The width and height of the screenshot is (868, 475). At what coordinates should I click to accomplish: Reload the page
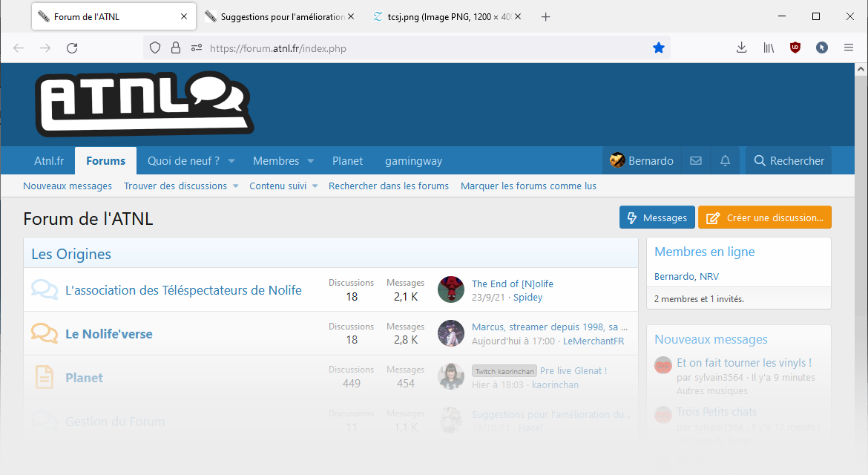[72, 48]
